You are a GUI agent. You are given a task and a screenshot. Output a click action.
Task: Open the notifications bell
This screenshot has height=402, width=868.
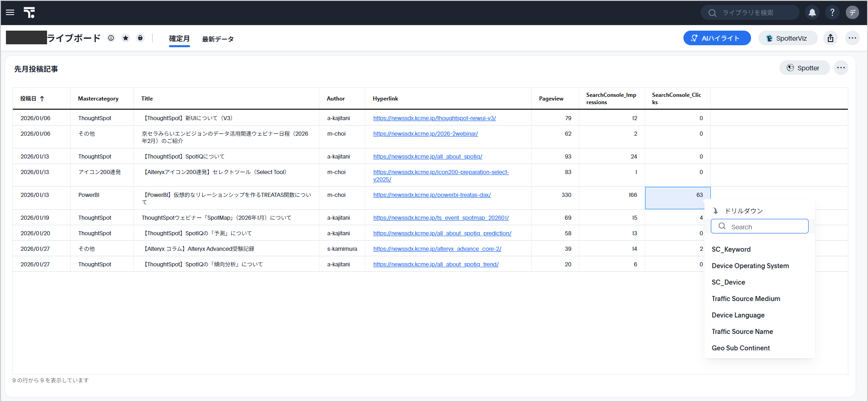click(x=812, y=13)
